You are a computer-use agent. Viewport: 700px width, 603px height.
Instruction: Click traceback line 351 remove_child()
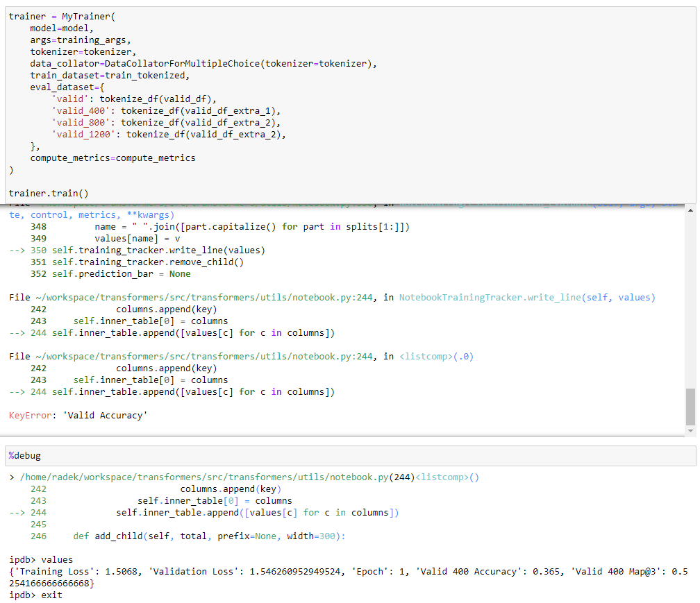click(137, 262)
